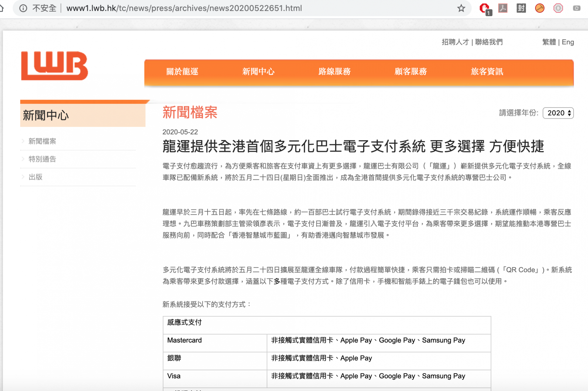The height and width of the screenshot is (391, 588).
Task: Open the 招聘人才 link
Action: click(x=455, y=42)
